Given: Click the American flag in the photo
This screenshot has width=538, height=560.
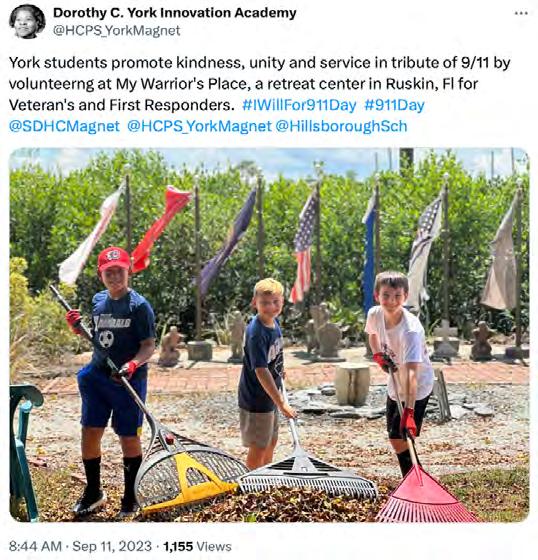Looking at the screenshot, I should click(x=305, y=248).
